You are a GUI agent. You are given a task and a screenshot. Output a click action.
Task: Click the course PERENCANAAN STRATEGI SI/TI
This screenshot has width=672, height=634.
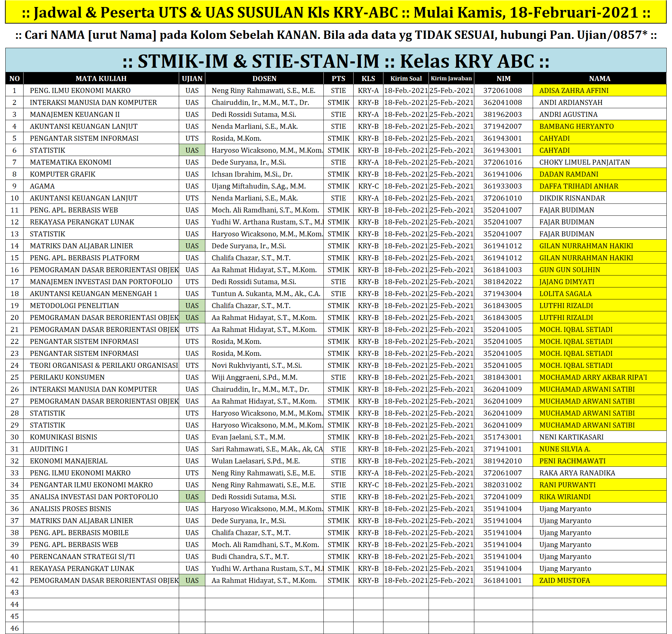pyautogui.click(x=82, y=557)
